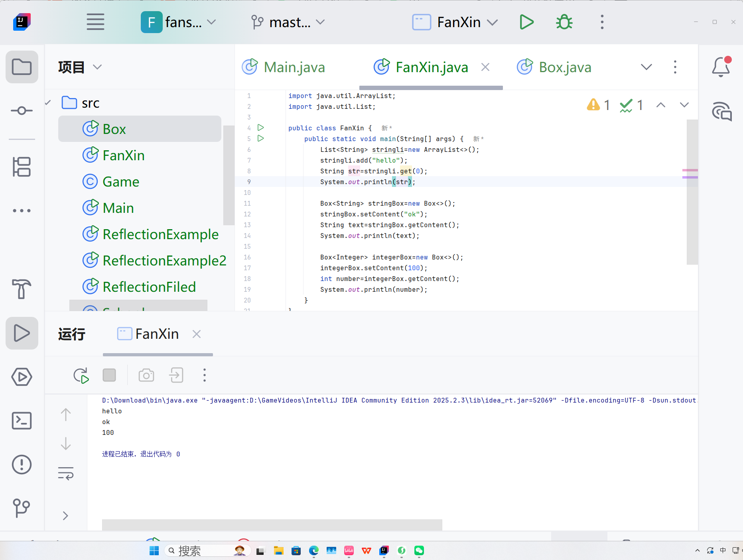Switch to the Main.java tab
Image resolution: width=743 pixels, height=560 pixels.
[x=284, y=67]
